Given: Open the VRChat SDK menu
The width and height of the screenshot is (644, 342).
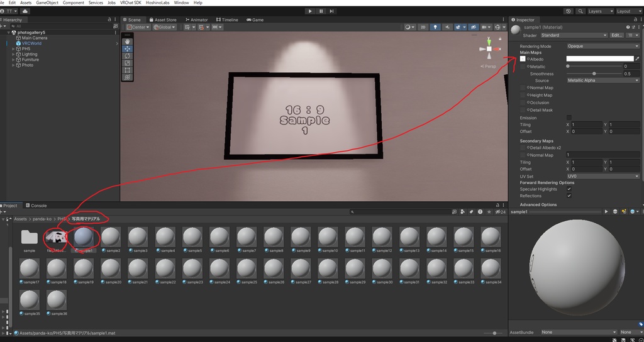Looking at the screenshot, I should (x=130, y=3).
